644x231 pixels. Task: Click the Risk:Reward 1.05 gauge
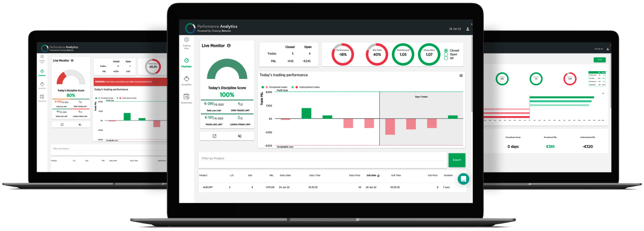point(403,54)
